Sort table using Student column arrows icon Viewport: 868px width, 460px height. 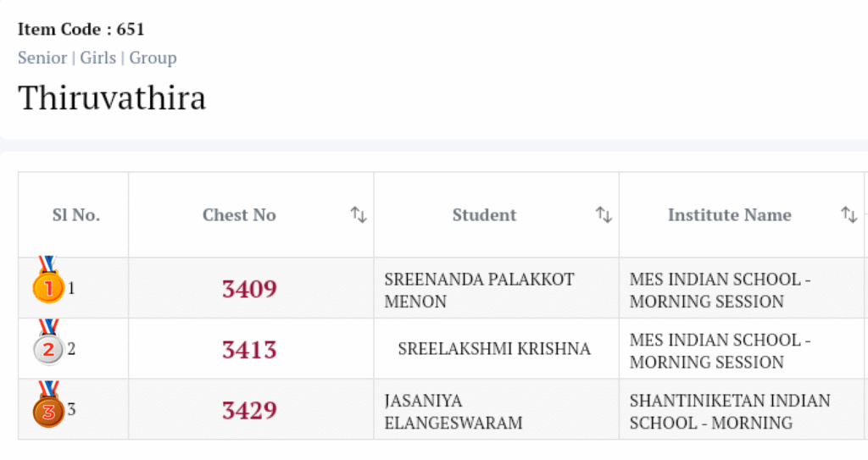(x=604, y=215)
